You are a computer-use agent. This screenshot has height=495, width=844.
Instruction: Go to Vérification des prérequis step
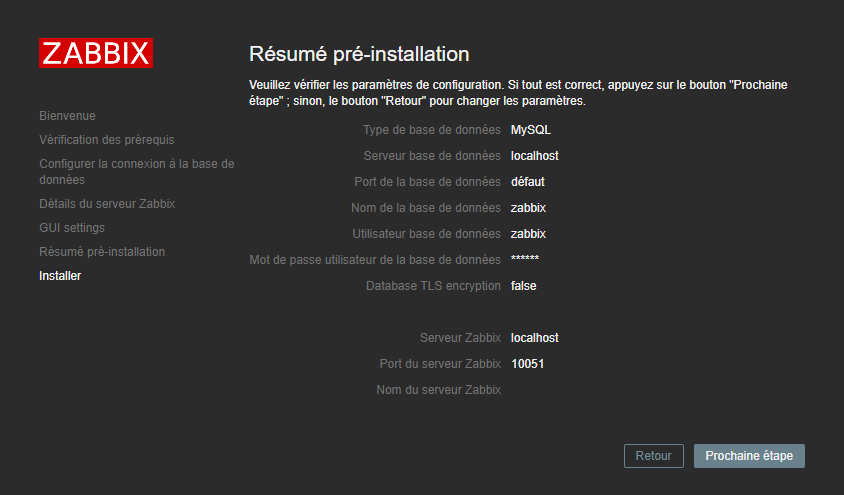106,140
